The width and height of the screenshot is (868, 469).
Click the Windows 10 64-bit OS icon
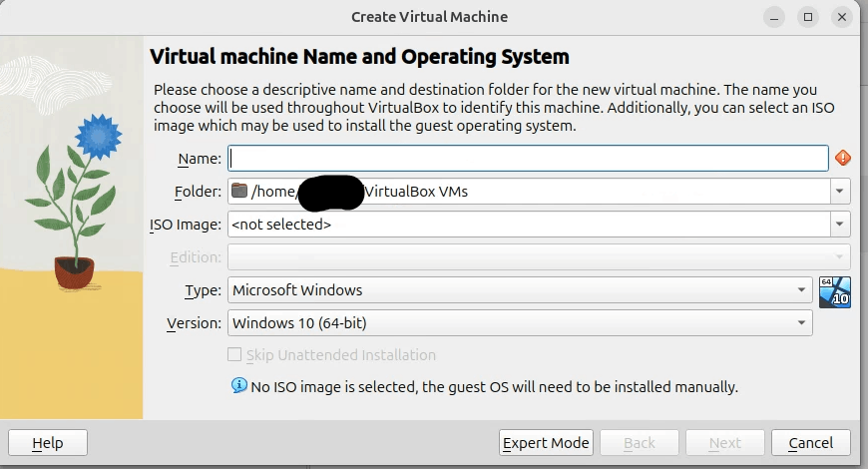(x=834, y=291)
